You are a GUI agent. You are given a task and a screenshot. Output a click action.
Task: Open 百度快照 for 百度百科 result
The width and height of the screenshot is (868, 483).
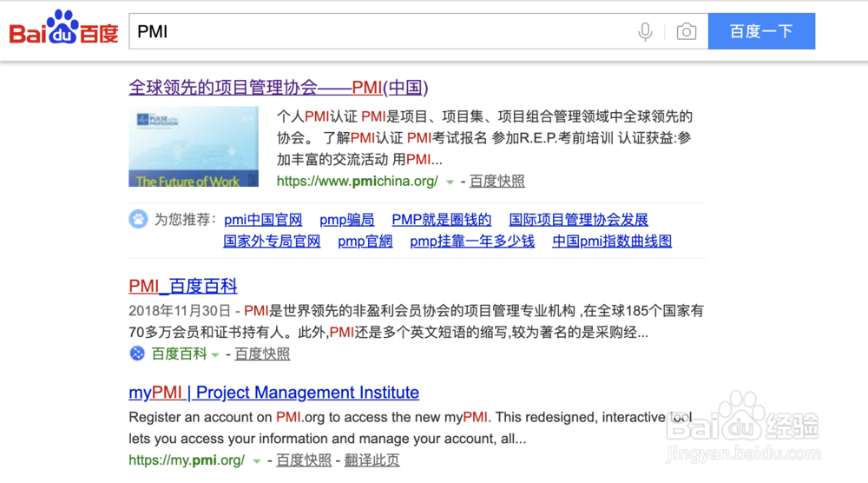tap(262, 354)
